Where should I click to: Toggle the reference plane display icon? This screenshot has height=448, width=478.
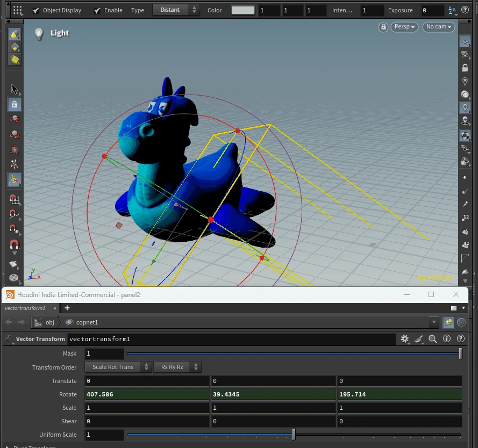(465, 42)
